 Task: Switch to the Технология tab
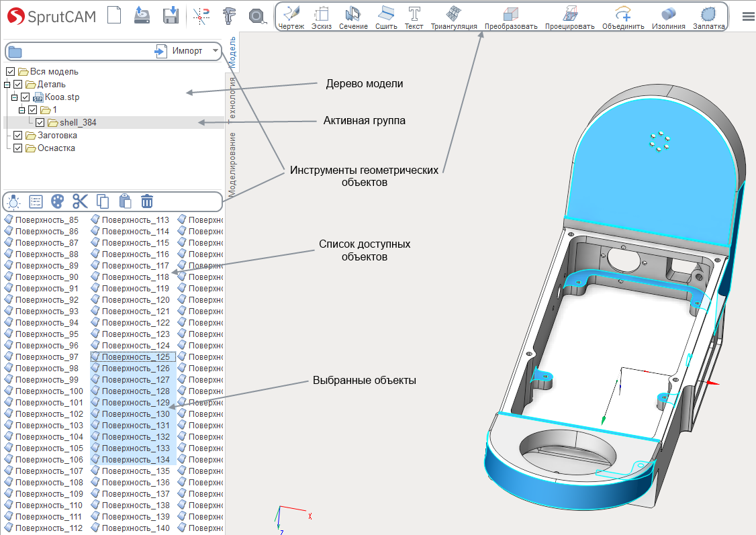(x=232, y=98)
